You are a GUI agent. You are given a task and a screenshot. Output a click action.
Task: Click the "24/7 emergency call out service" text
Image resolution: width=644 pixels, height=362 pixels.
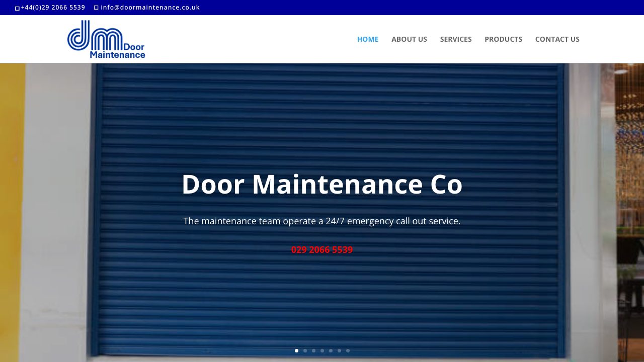(x=392, y=221)
